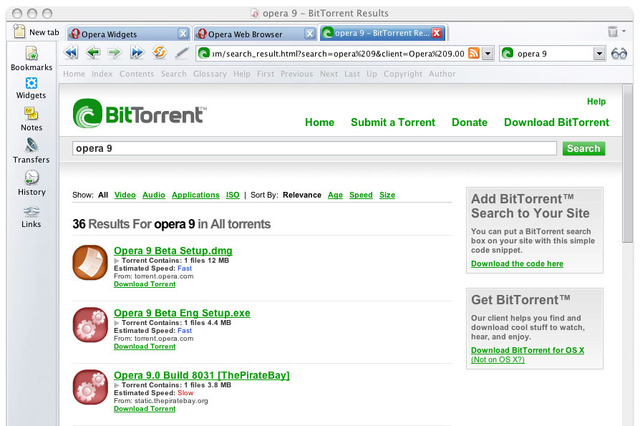This screenshot has width=640, height=426.
Task: Expand Opera 9 Beta Setup.dmg torrent contents
Action: pos(117,261)
